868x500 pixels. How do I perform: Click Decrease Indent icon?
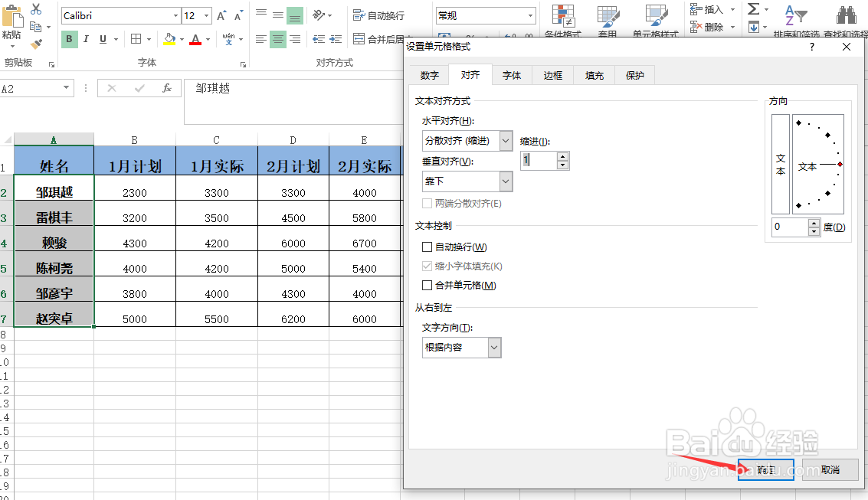(318, 39)
